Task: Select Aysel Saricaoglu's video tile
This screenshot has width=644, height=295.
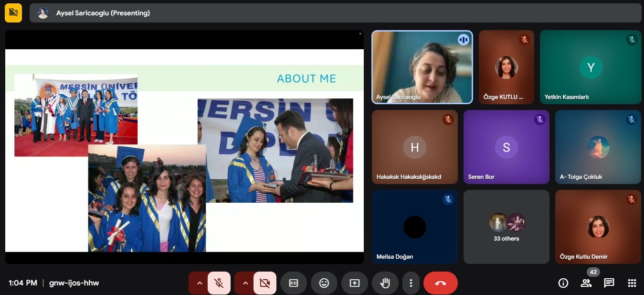Action: click(x=422, y=67)
